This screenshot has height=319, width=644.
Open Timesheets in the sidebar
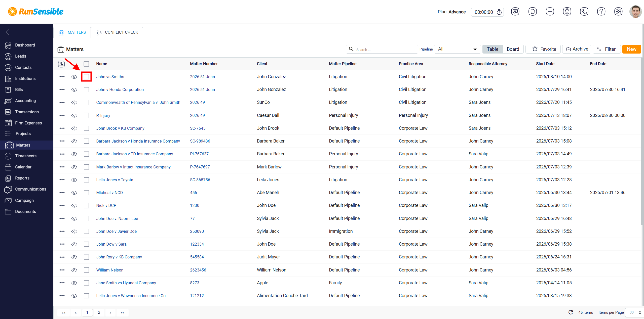click(26, 156)
